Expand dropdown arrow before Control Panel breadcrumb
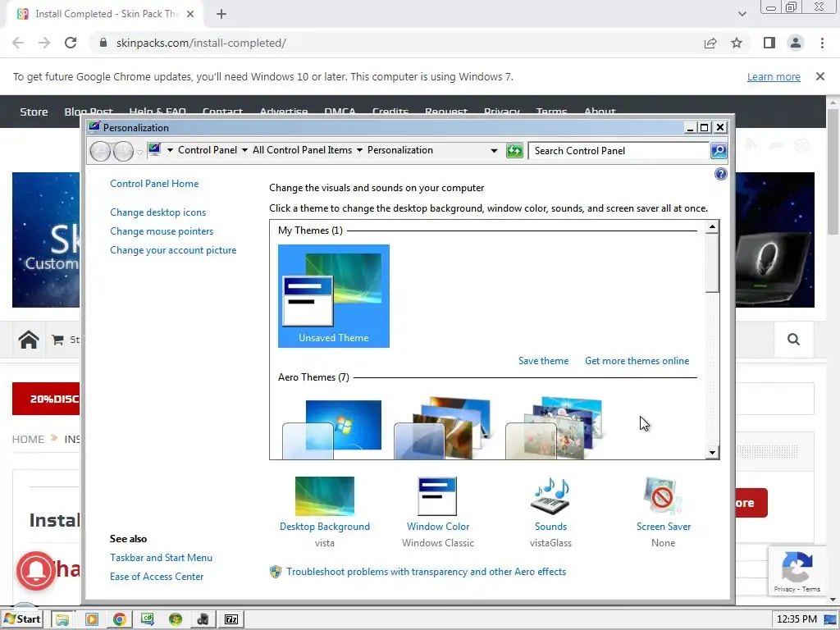840x630 pixels. pos(170,151)
